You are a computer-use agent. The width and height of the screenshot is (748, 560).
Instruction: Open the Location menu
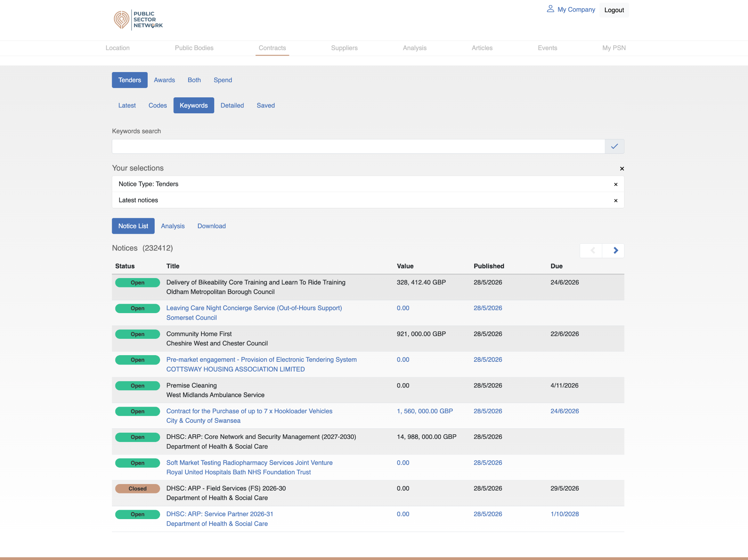[x=118, y=48]
